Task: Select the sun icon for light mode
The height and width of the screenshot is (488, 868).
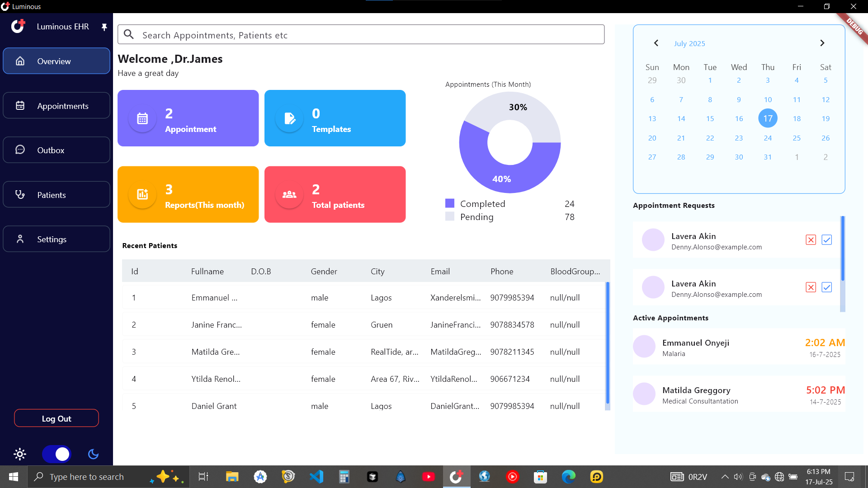Action: (20, 454)
